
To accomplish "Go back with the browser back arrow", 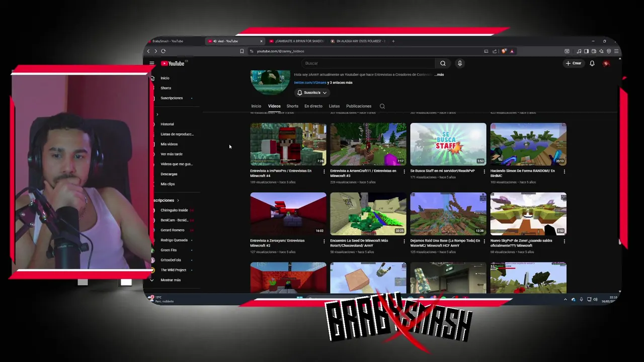I will 148,51.
